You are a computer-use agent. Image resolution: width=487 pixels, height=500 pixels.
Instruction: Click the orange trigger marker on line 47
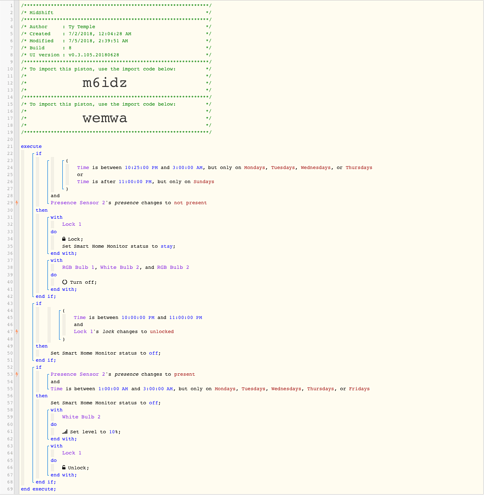click(17, 331)
